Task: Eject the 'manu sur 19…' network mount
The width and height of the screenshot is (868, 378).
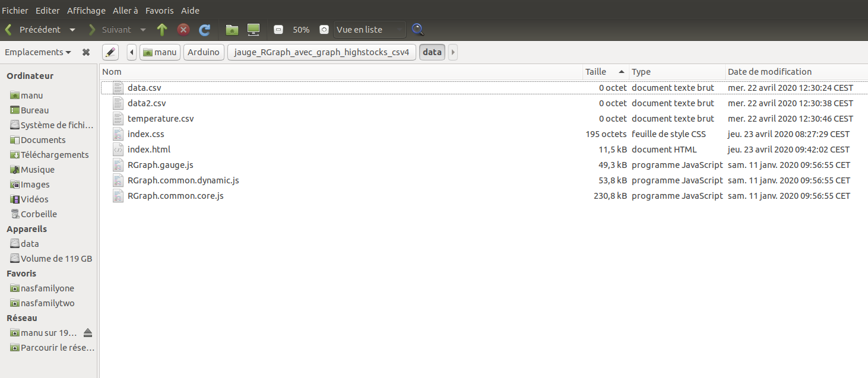Action: [x=88, y=332]
